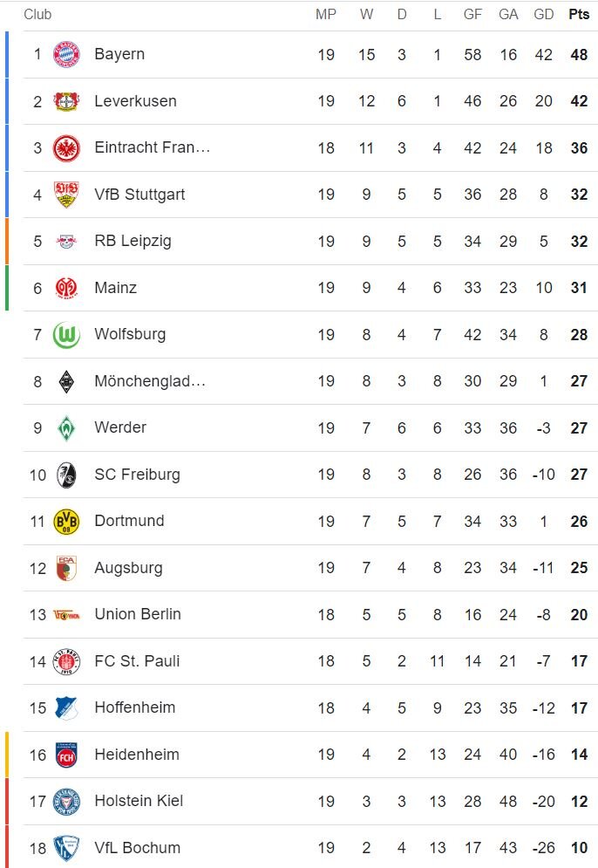Select the Eintracht Frankfurt eagle crest
The width and height of the screenshot is (598, 868).
click(x=66, y=148)
